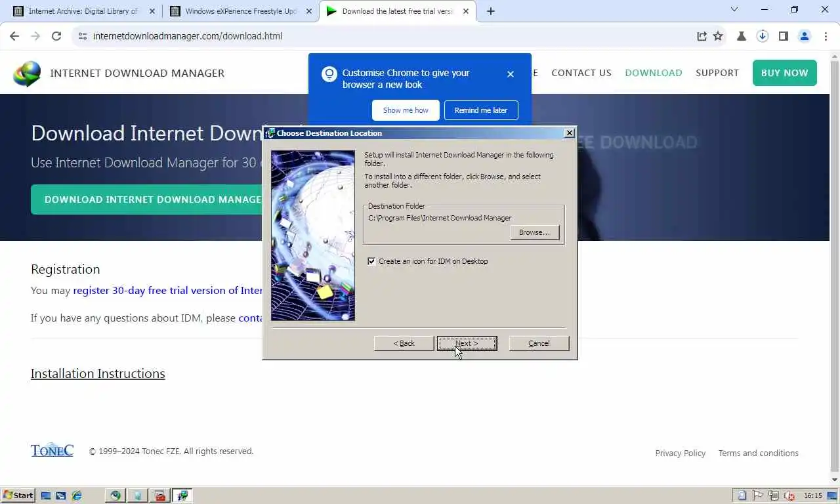Click the installer globe artwork image
This screenshot has height=504, width=840.
(313, 236)
